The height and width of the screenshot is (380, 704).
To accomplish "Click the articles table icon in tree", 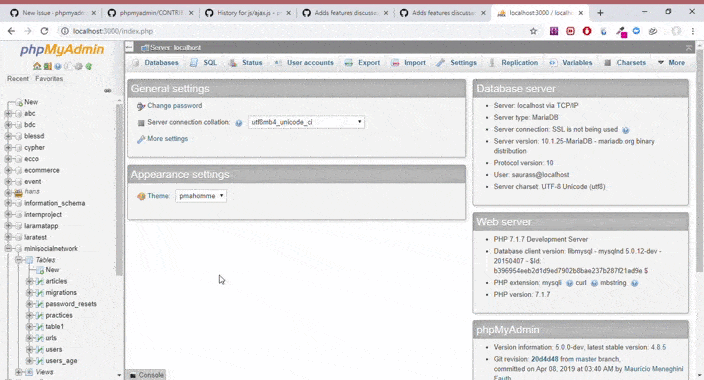I will click(40, 282).
